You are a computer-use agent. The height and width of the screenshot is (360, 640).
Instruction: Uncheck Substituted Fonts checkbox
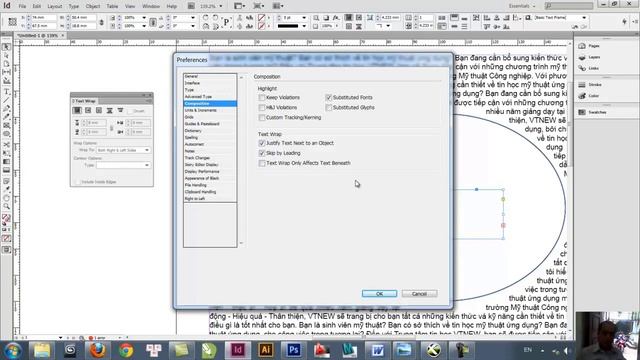coord(329,98)
